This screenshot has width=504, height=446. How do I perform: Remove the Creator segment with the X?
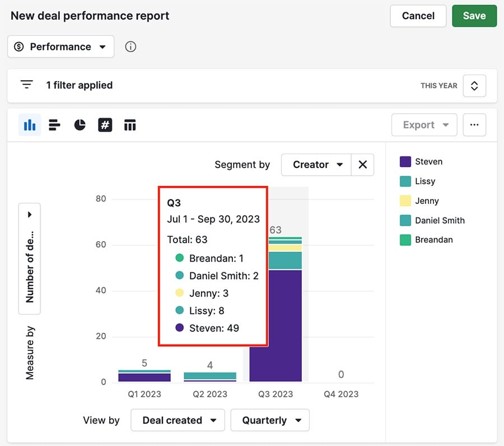pyautogui.click(x=362, y=164)
